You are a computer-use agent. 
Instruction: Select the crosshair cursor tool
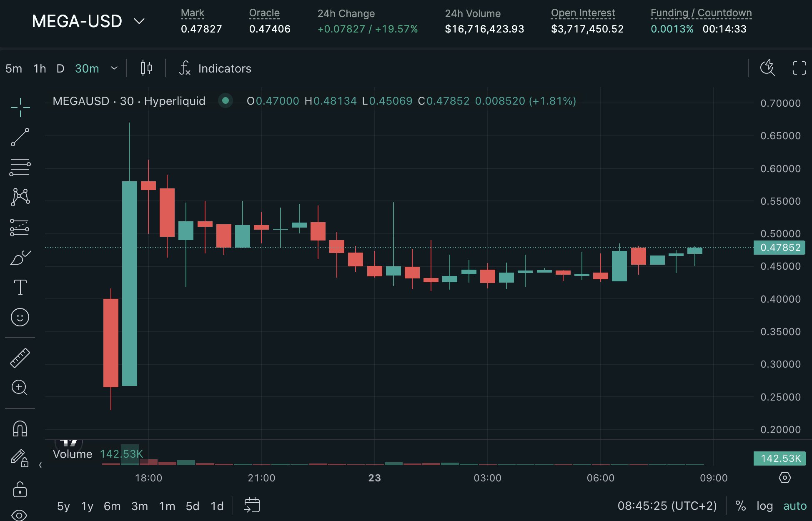pyautogui.click(x=20, y=106)
